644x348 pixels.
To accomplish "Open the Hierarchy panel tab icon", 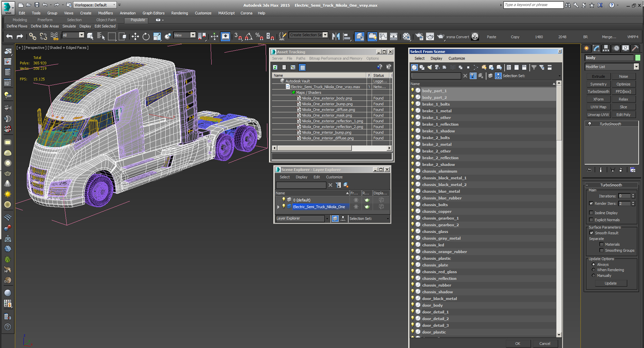I will click(606, 48).
